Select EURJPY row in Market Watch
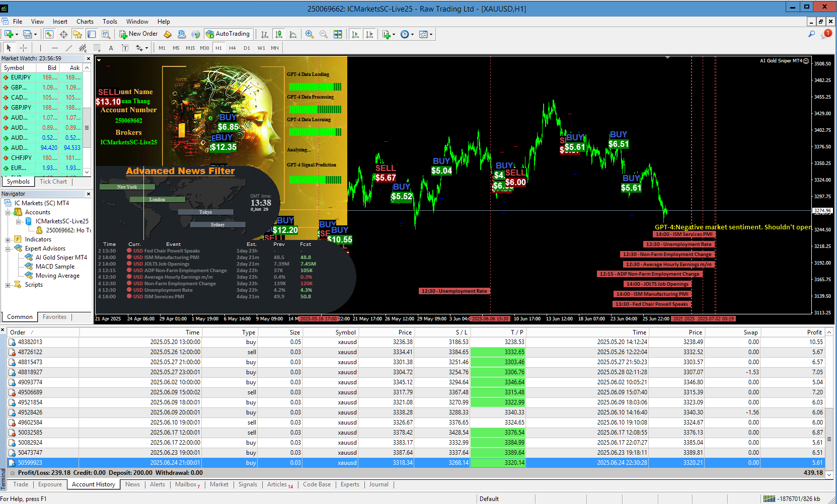The image size is (837, 504). point(42,77)
